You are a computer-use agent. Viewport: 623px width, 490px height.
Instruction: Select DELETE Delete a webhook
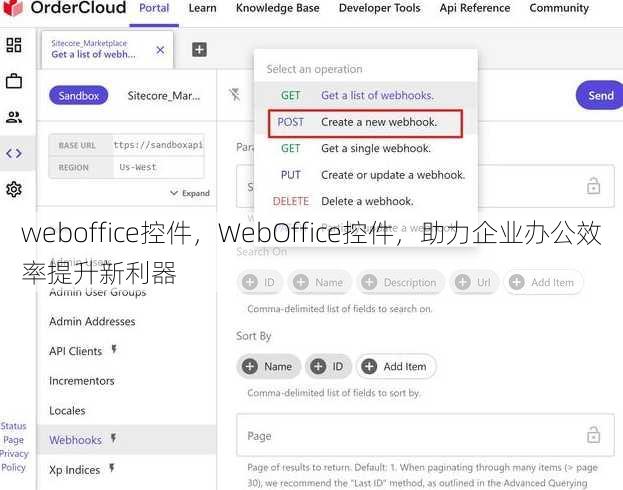click(366, 201)
